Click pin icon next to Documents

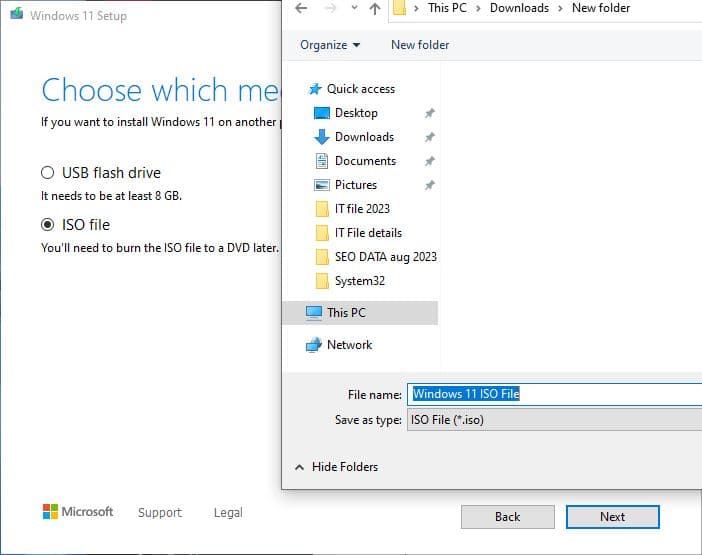pos(429,161)
